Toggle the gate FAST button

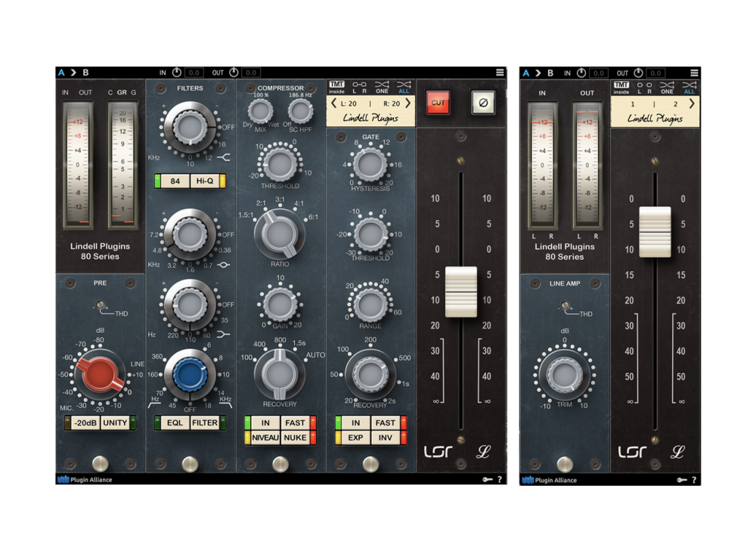click(x=386, y=423)
